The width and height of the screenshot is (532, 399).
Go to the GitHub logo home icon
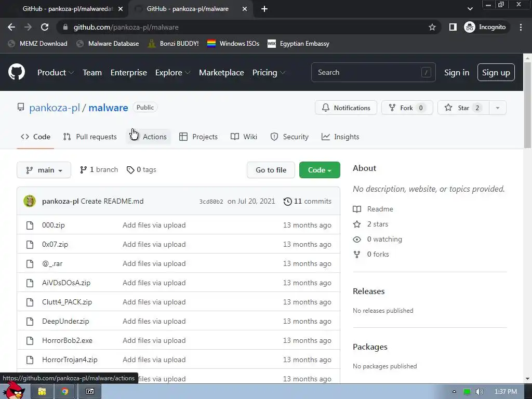tap(16, 72)
